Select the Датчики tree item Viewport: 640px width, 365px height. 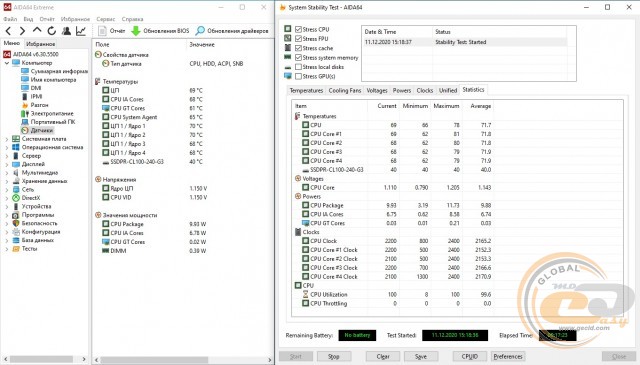tap(42, 130)
